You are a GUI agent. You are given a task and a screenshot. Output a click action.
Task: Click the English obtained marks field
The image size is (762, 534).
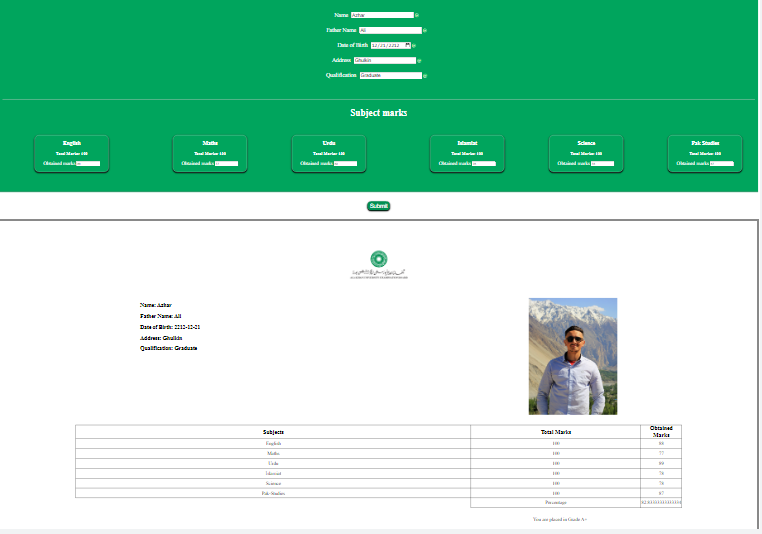tap(88, 164)
